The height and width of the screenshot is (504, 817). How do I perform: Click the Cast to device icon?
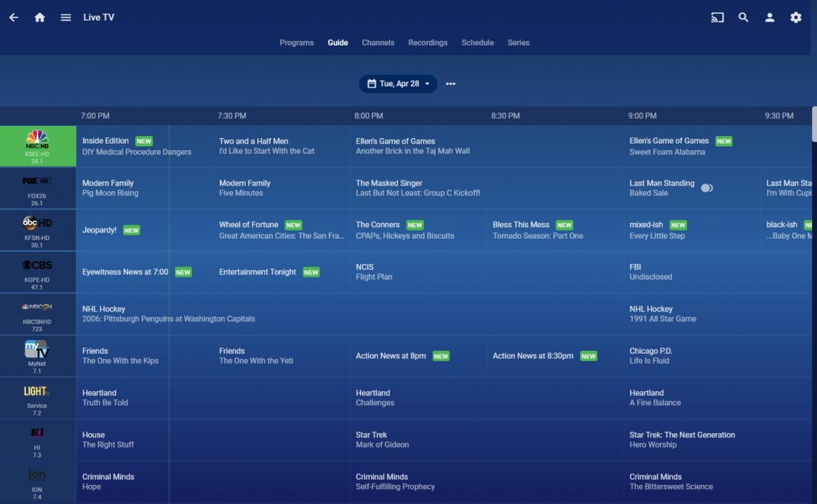(718, 18)
